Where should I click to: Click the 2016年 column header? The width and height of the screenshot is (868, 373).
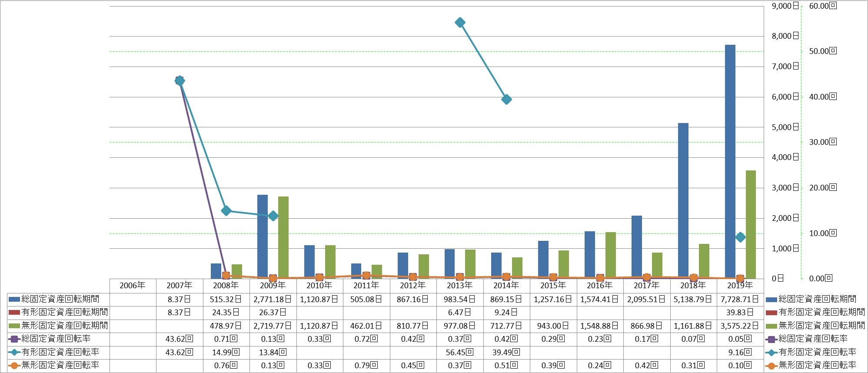tap(600, 285)
